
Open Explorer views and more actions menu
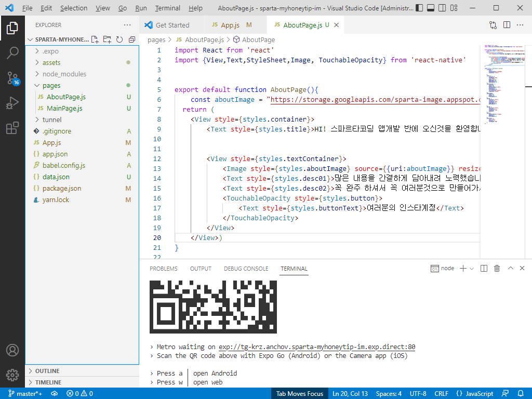point(127,25)
